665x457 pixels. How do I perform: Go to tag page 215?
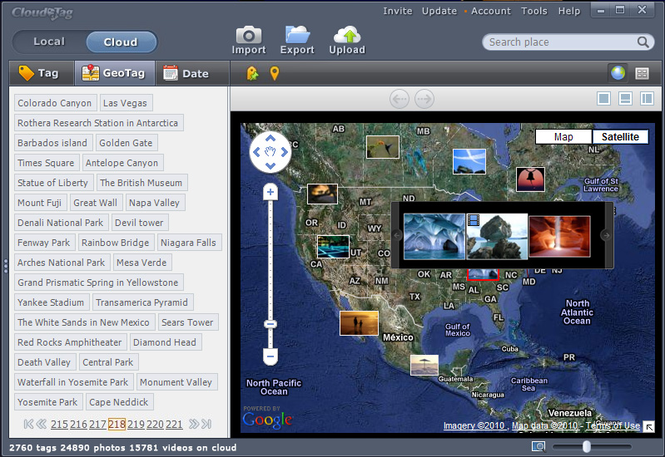(x=59, y=424)
